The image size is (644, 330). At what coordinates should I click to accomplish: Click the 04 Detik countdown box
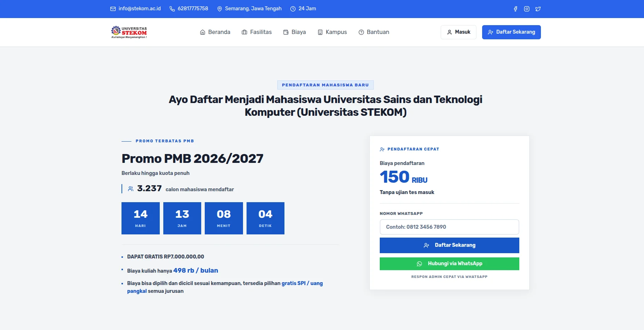pyautogui.click(x=265, y=218)
